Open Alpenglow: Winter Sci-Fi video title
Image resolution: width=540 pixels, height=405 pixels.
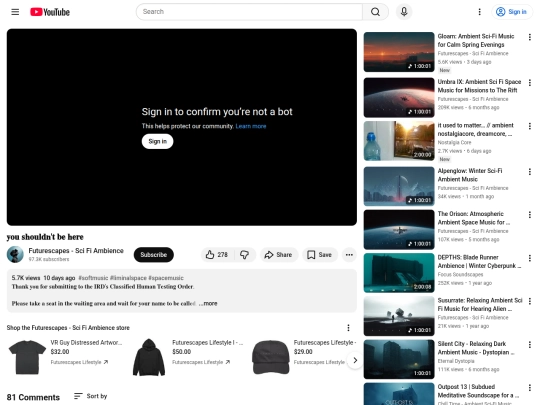pyautogui.click(x=470, y=175)
